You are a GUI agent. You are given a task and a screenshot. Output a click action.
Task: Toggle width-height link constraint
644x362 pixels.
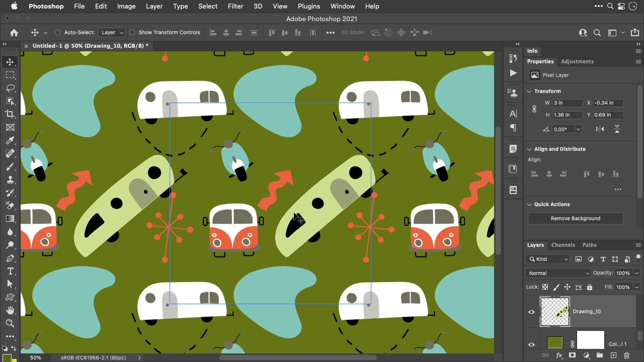click(534, 109)
